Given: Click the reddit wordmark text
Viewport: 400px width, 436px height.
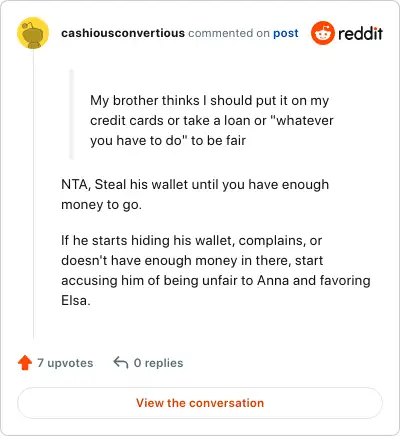Looking at the screenshot, I should tap(360, 33).
